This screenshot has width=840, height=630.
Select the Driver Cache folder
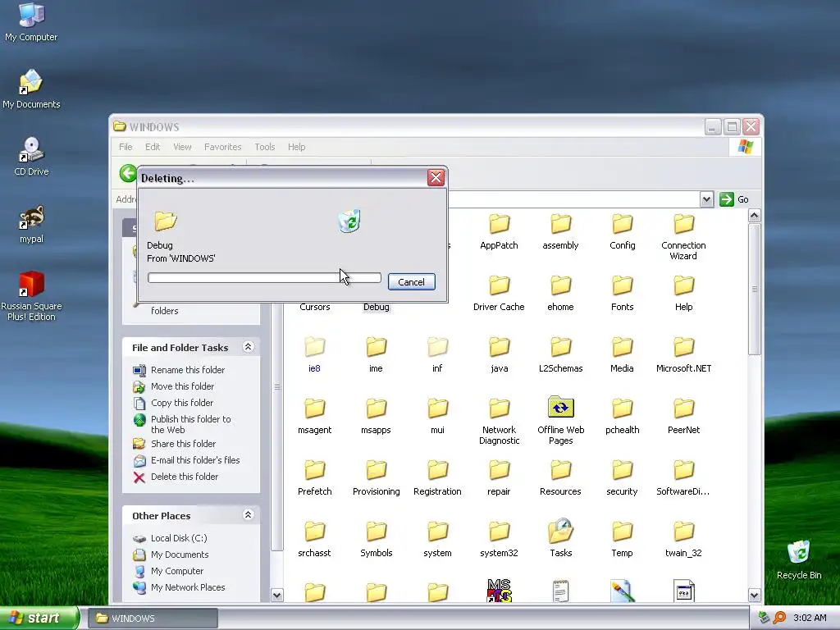[499, 293]
